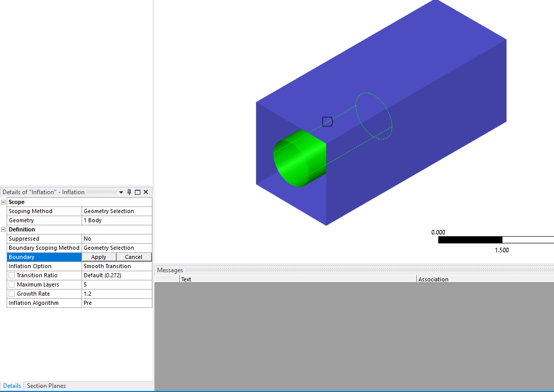This screenshot has height=392, width=554.
Task: Check the Growth Rate checkbox
Action: pyautogui.click(x=12, y=294)
